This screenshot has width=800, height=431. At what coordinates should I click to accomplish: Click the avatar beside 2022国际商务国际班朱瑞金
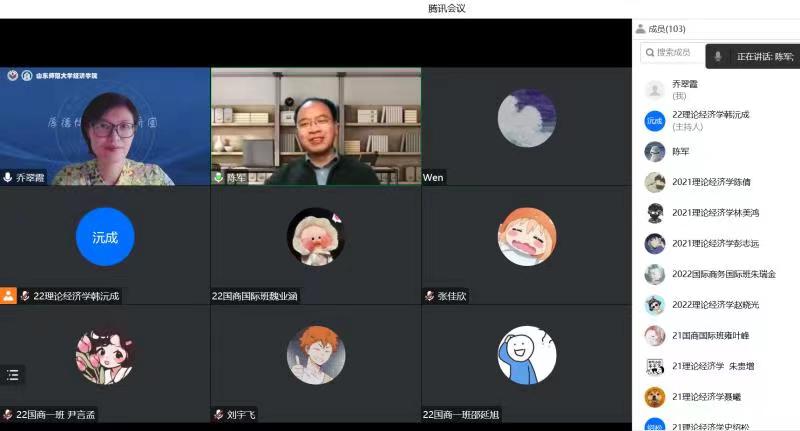point(655,274)
